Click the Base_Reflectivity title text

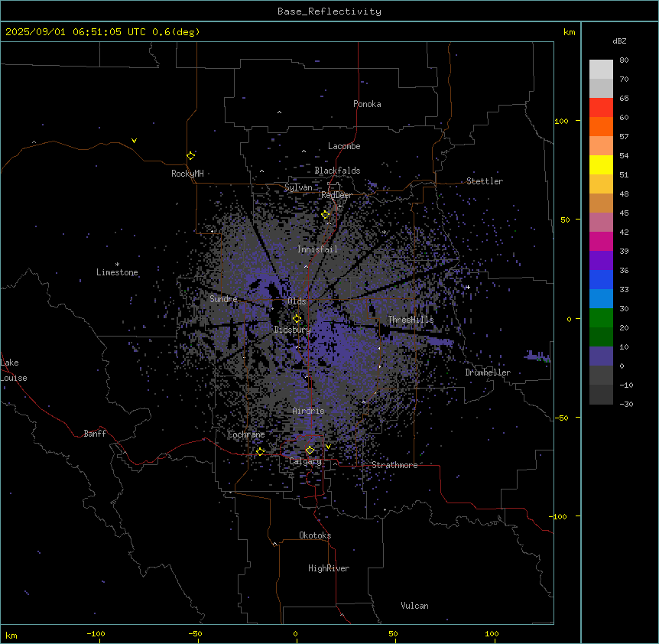(x=329, y=11)
